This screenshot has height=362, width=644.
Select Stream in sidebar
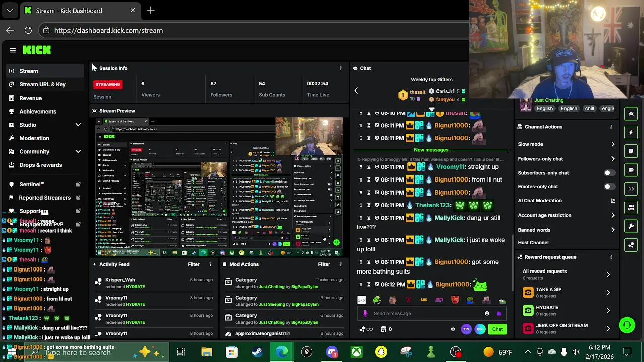(x=45, y=71)
